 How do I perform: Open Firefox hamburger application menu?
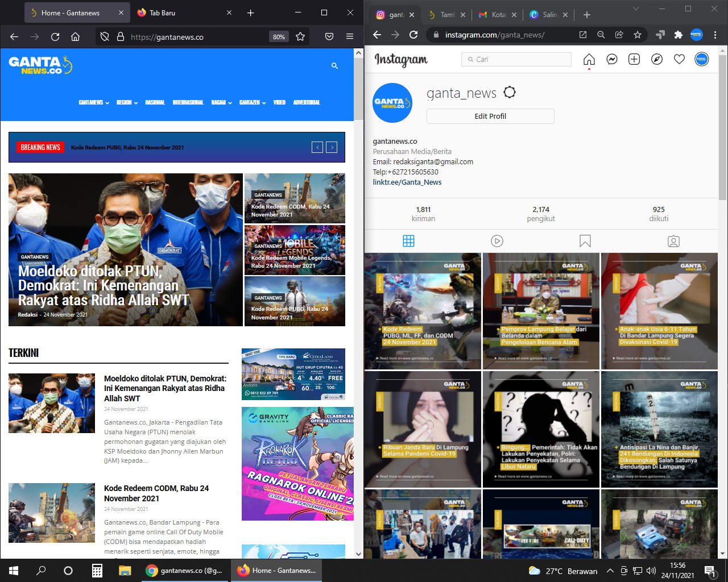click(350, 37)
